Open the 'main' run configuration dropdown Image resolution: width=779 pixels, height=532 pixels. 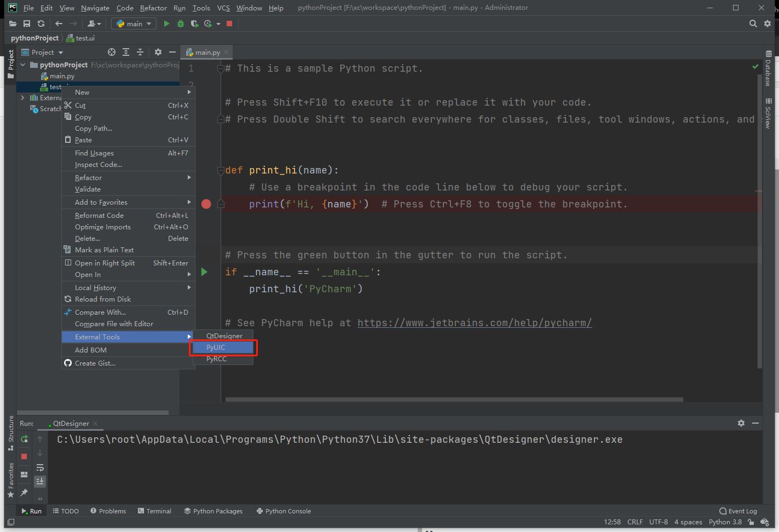point(134,24)
